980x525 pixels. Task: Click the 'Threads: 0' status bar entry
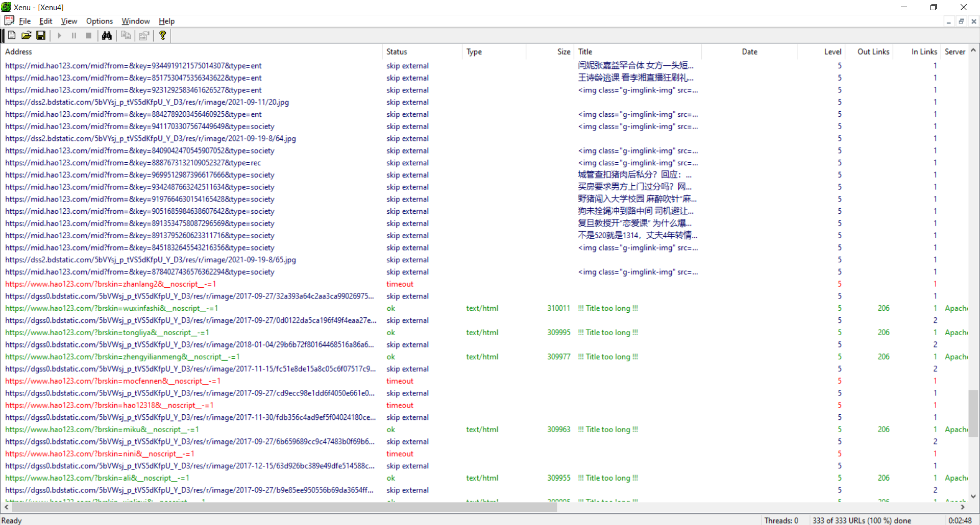pyautogui.click(x=781, y=520)
